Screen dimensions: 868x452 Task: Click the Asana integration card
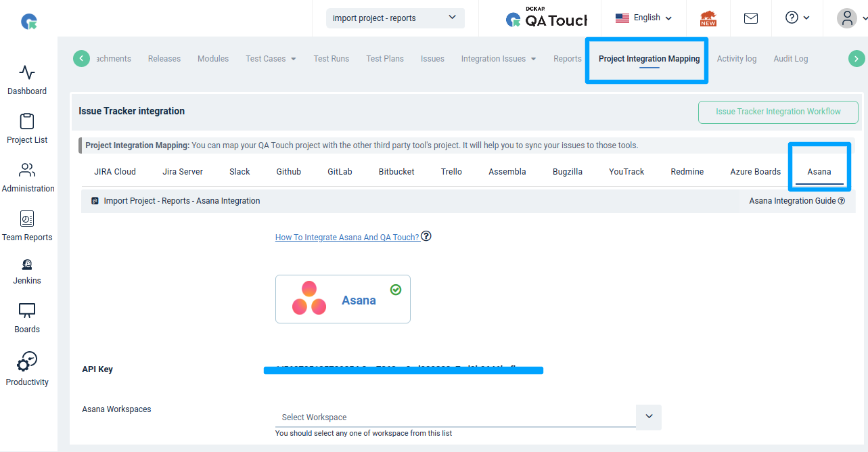[343, 299]
